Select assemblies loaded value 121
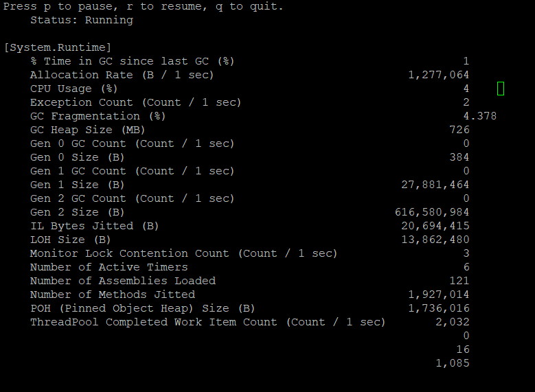This screenshot has height=392, width=535. (459, 281)
